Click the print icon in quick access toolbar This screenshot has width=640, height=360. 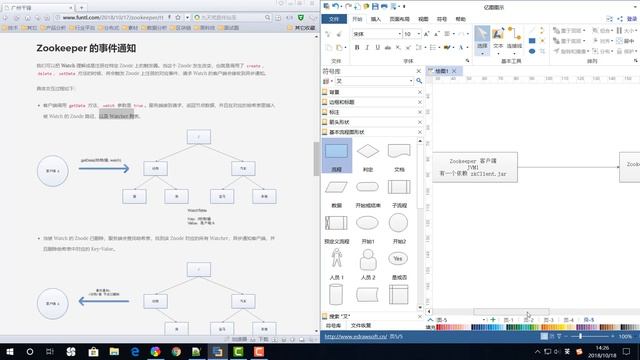coord(384,6)
